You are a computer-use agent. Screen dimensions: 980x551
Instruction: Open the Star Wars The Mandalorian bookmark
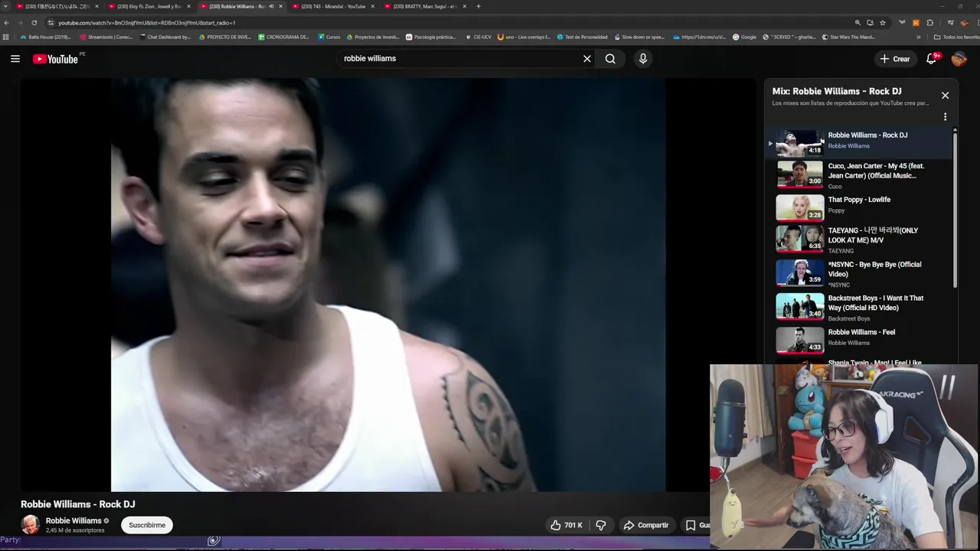point(848,37)
